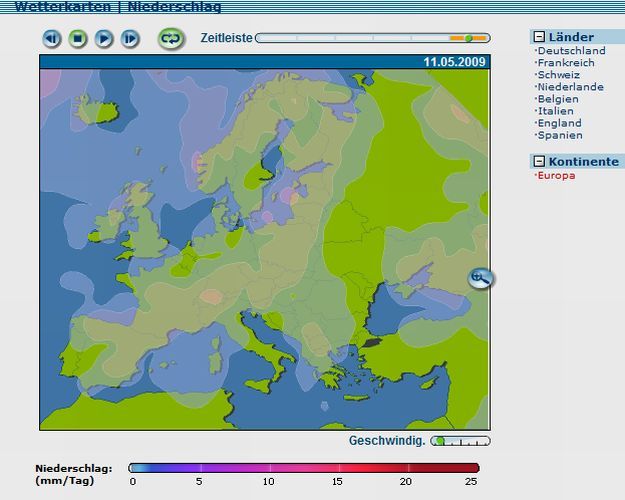Show the Italien precipitation map

pyautogui.click(x=556, y=111)
